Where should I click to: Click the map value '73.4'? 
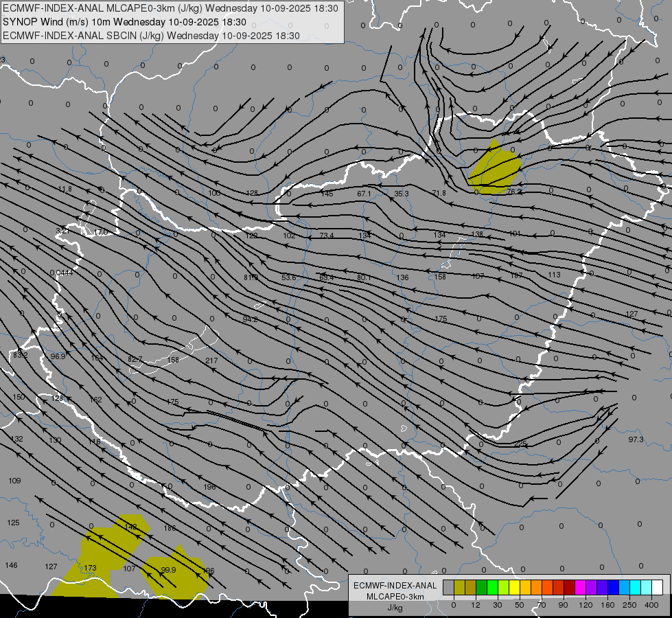(x=327, y=235)
